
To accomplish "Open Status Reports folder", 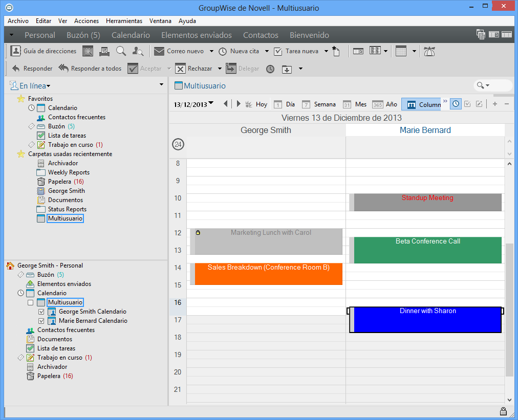I will 67,209.
